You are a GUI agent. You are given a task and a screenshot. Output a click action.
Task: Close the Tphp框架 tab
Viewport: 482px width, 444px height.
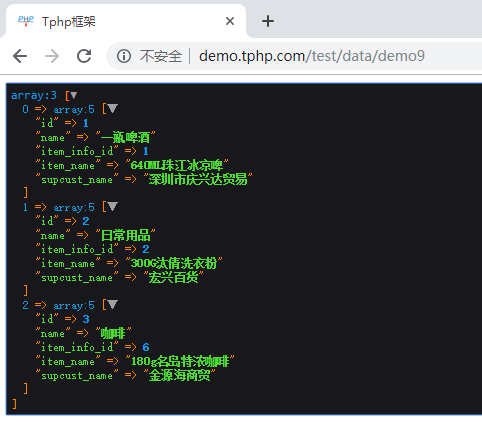pyautogui.click(x=230, y=21)
